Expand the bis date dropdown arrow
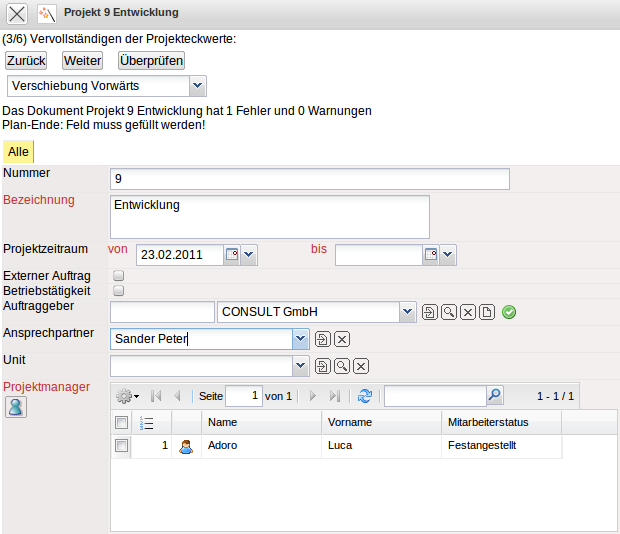This screenshot has width=620, height=534. [448, 254]
